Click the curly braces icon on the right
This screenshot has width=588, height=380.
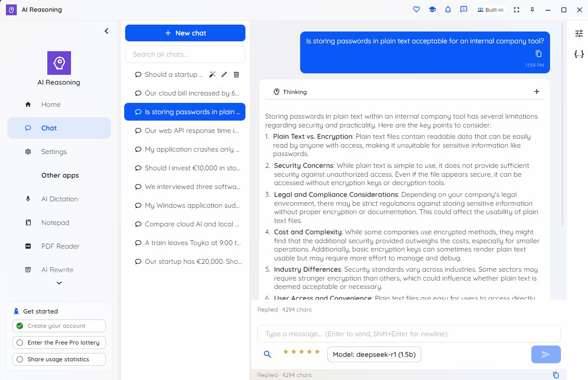click(579, 54)
